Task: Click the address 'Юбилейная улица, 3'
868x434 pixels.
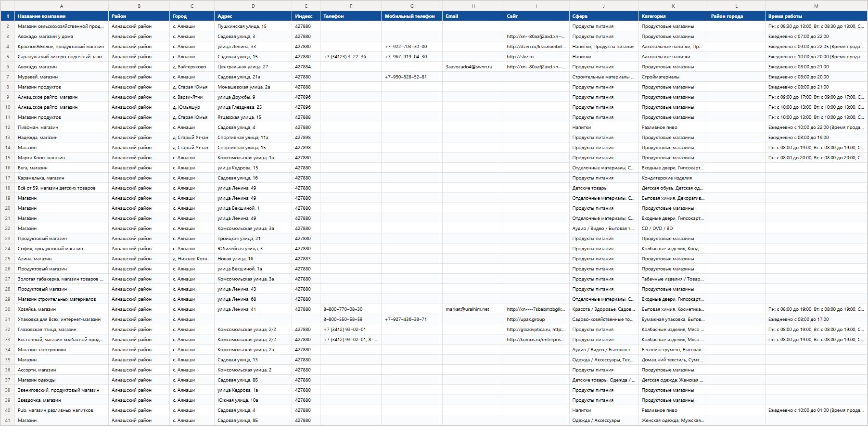Action: pyautogui.click(x=253, y=249)
